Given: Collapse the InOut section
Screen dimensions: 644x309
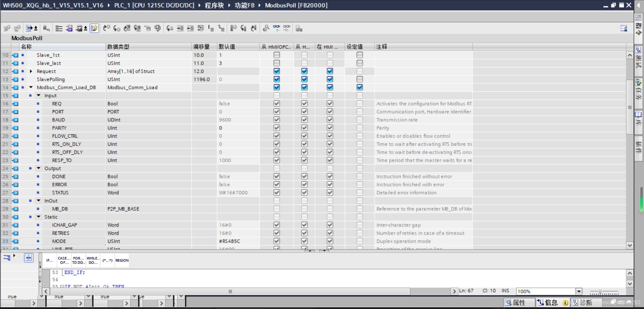Looking at the screenshot, I should (x=38, y=201).
